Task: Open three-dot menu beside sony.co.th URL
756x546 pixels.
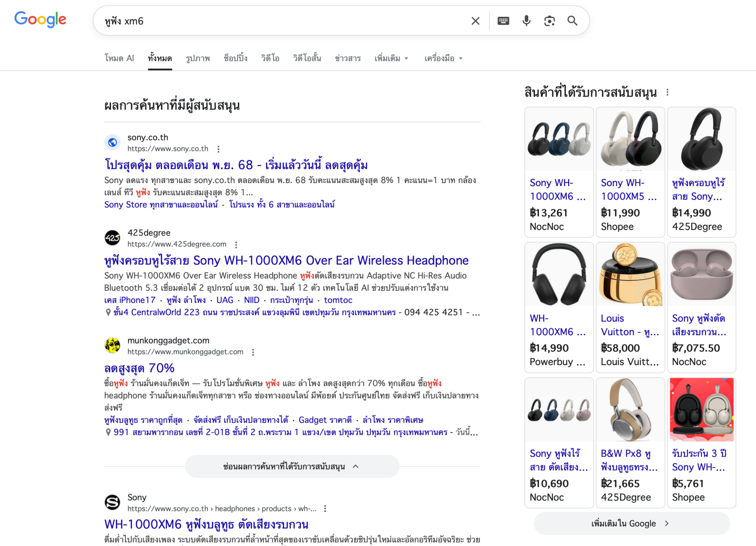Action: pos(219,149)
